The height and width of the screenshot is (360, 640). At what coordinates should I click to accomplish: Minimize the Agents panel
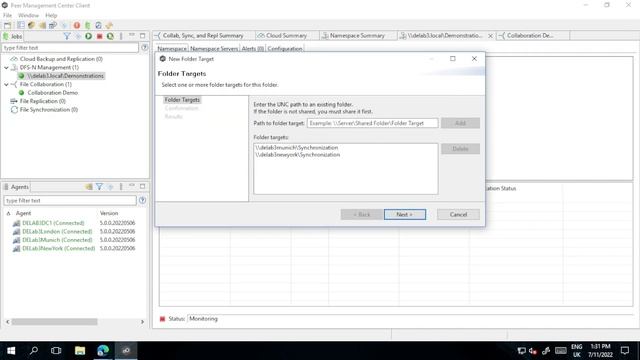click(x=132, y=186)
